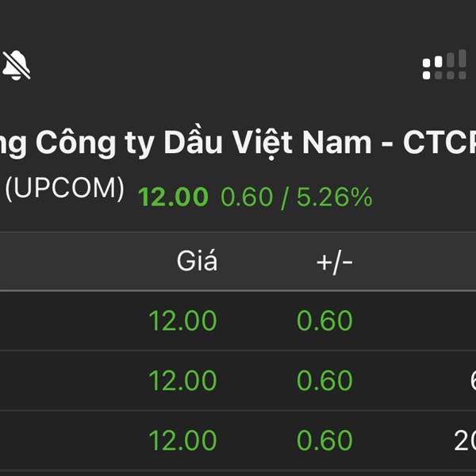Tap the 12.00 price in second table row
Screen dimensions: 476x476
[x=182, y=381]
